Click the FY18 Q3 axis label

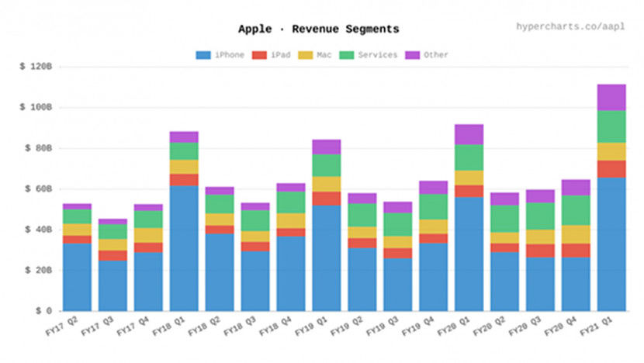pyautogui.click(x=240, y=327)
